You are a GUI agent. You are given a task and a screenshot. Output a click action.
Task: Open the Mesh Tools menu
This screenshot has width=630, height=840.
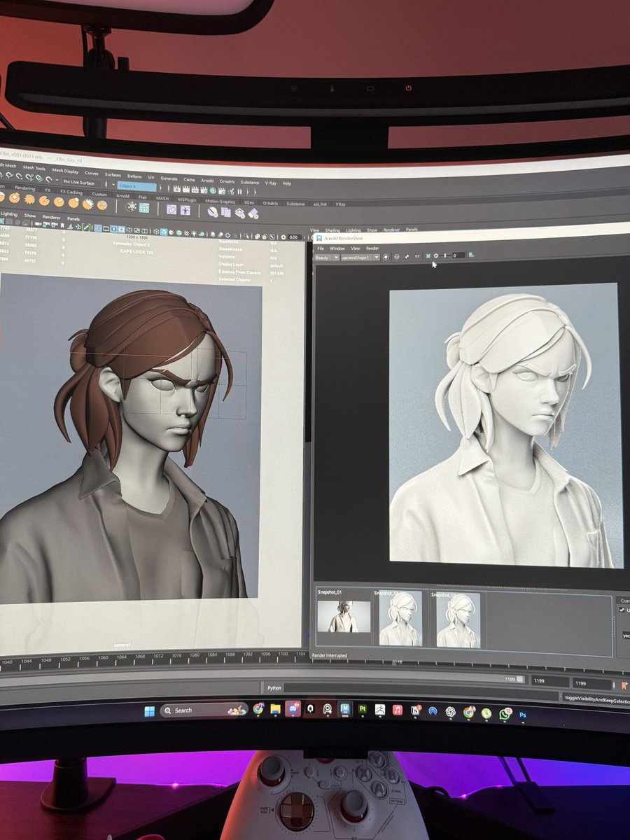point(34,168)
